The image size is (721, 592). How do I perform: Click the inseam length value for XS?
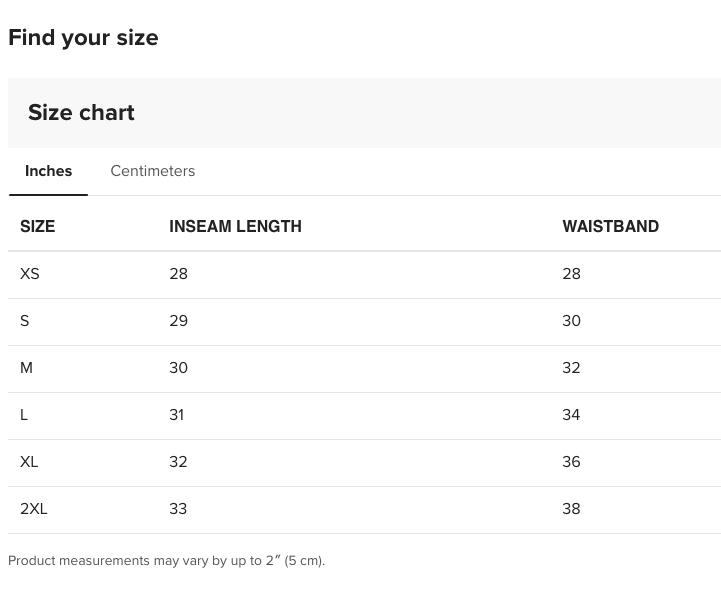[178, 274]
